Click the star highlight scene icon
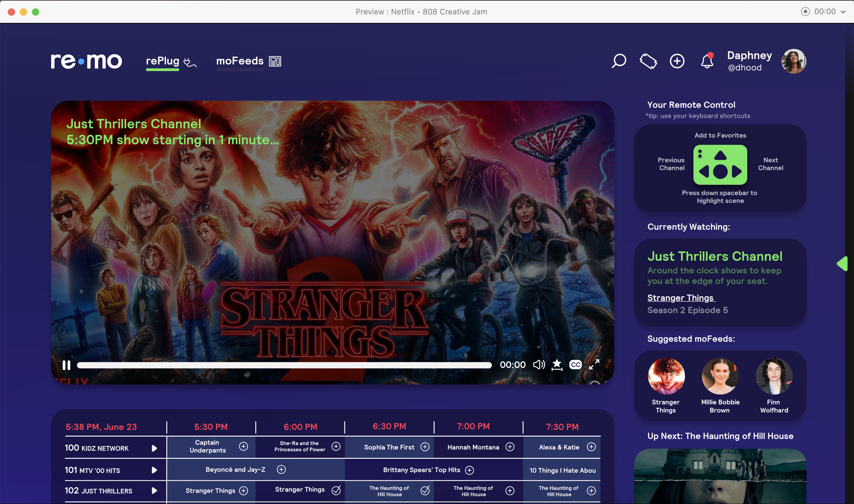The image size is (854, 504). pos(557,365)
